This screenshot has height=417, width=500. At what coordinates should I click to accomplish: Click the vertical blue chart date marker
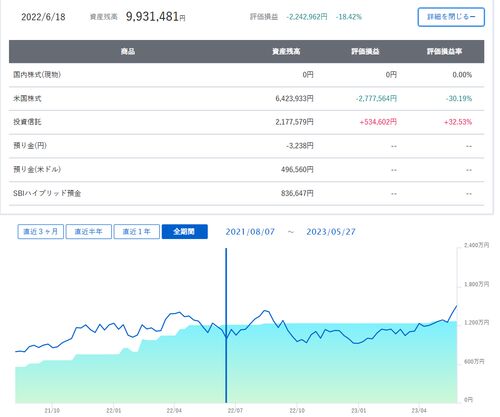click(226, 325)
